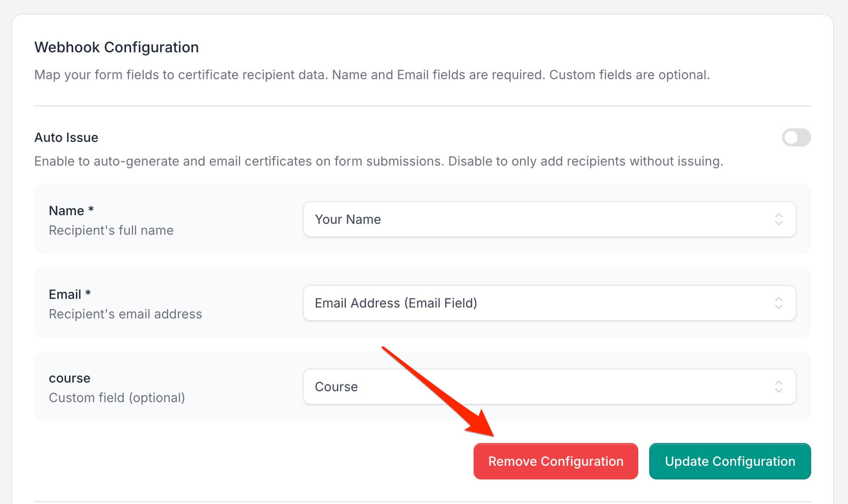The height and width of the screenshot is (504, 848).
Task: Click the 'Map your form fields' description text
Action: tap(372, 75)
